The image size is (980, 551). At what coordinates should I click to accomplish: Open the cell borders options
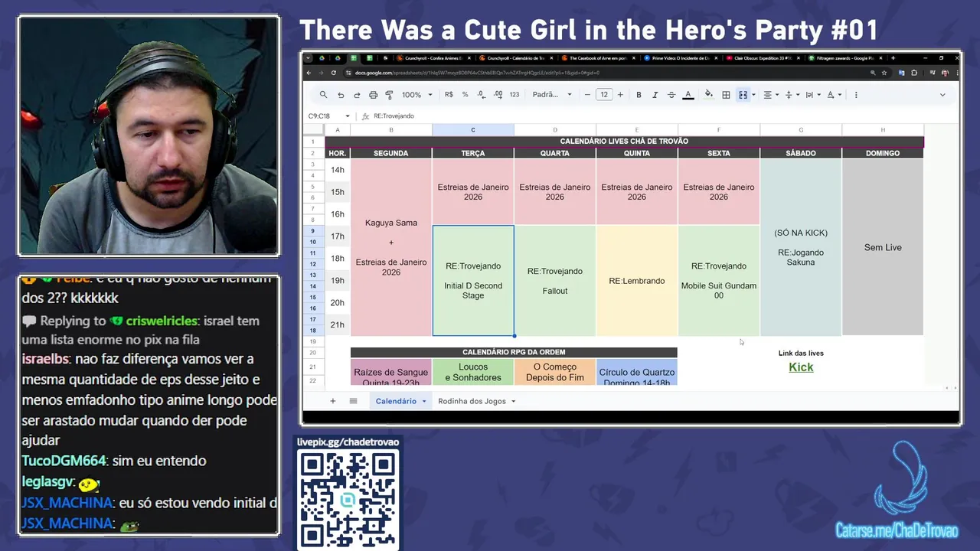726,95
